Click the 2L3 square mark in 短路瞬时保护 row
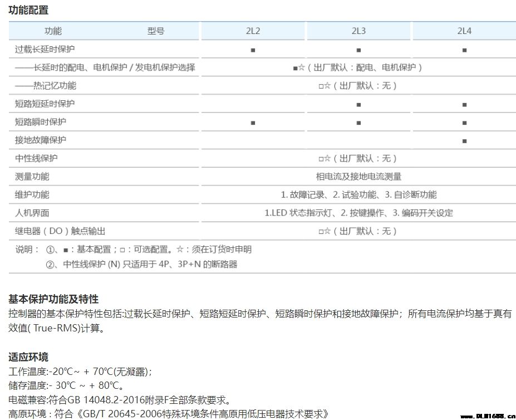Screen dimensions: 516x420 [358, 123]
